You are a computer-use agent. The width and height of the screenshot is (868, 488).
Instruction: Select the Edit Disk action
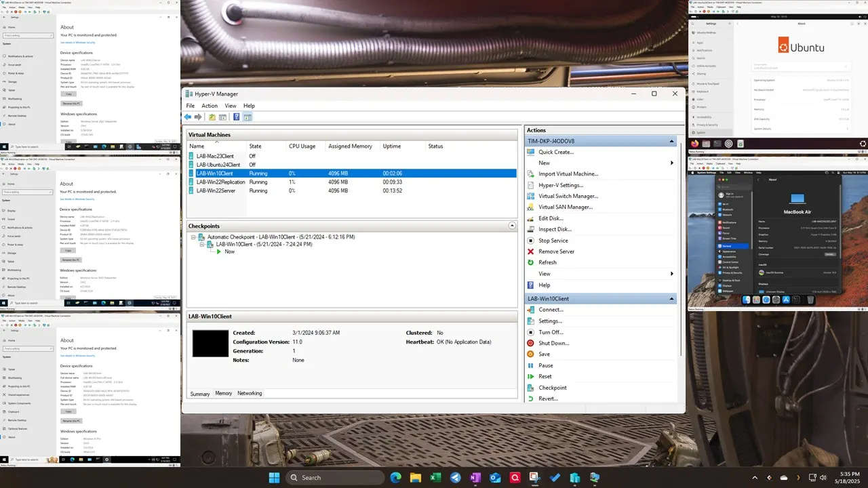click(x=552, y=218)
